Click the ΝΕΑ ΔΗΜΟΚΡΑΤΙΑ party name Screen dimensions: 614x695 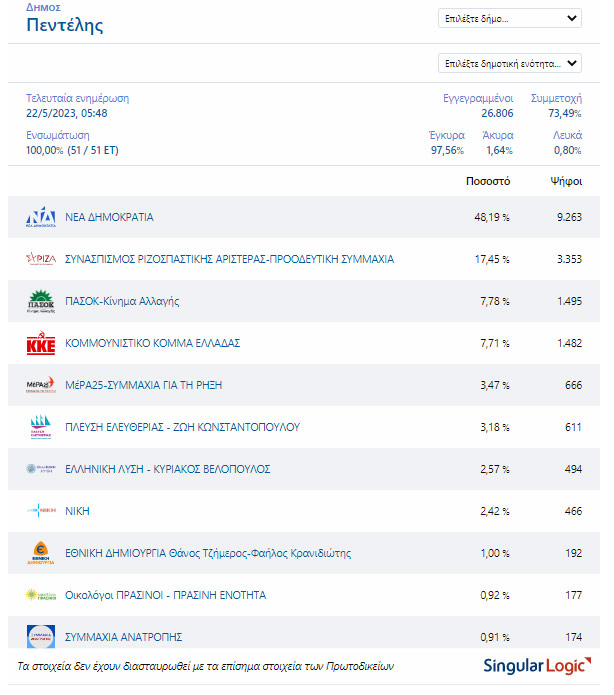109,217
